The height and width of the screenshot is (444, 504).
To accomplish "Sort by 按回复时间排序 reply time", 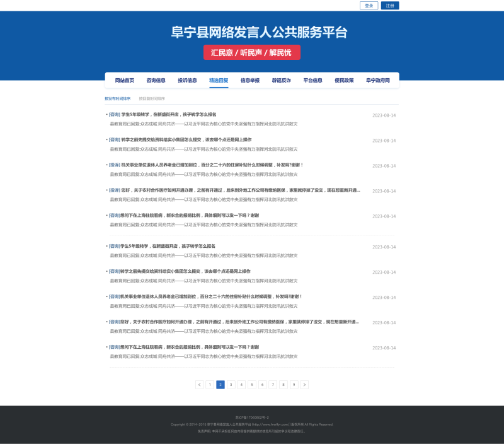I will [x=152, y=99].
